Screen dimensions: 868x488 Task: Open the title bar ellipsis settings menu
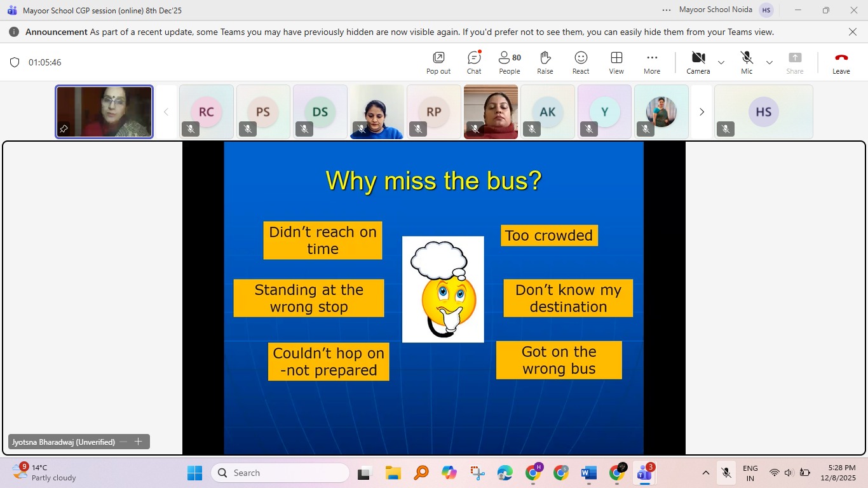pyautogui.click(x=666, y=10)
